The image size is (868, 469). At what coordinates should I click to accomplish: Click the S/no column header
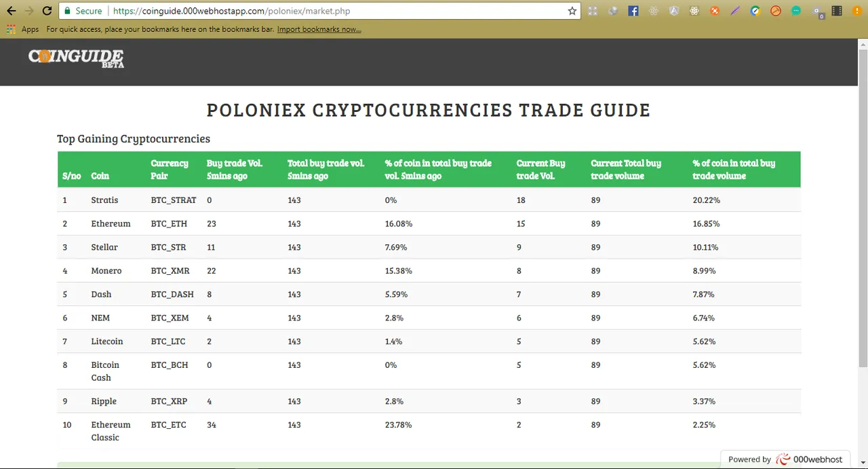click(x=71, y=176)
